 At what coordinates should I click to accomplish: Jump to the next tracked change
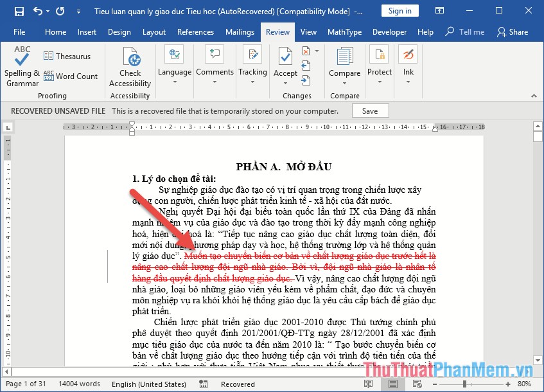tap(306, 80)
